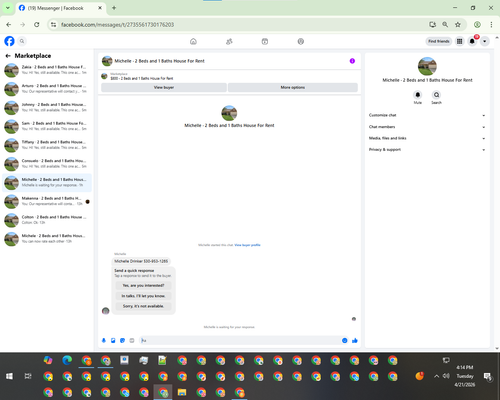The height and width of the screenshot is (400, 500).
Task: Open the Makenna conversation
Action: (x=47, y=201)
